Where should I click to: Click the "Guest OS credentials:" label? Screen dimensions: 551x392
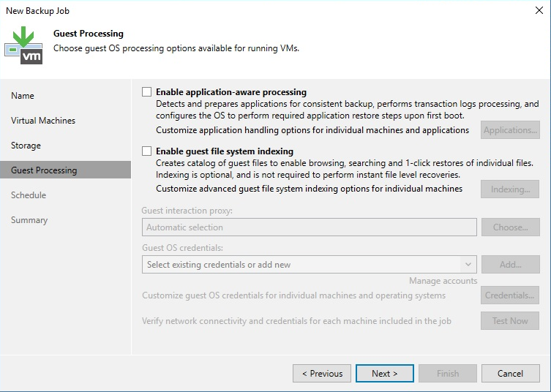click(x=182, y=248)
